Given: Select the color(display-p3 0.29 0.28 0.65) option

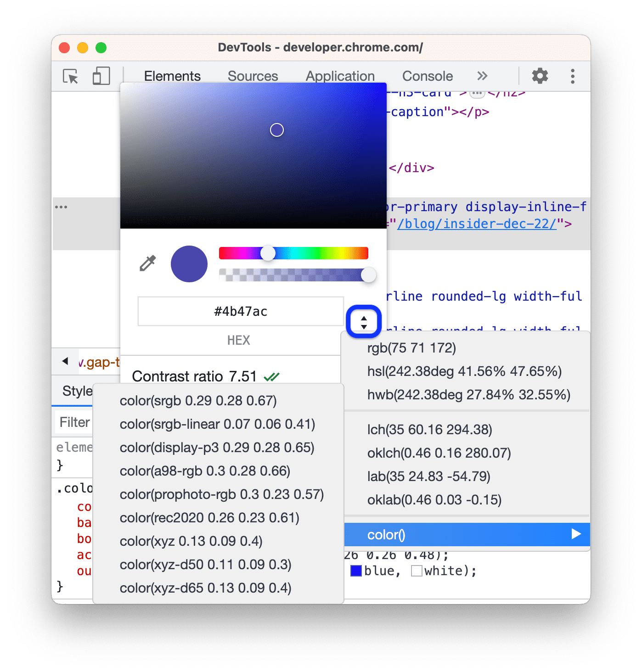Looking at the screenshot, I should [x=217, y=448].
